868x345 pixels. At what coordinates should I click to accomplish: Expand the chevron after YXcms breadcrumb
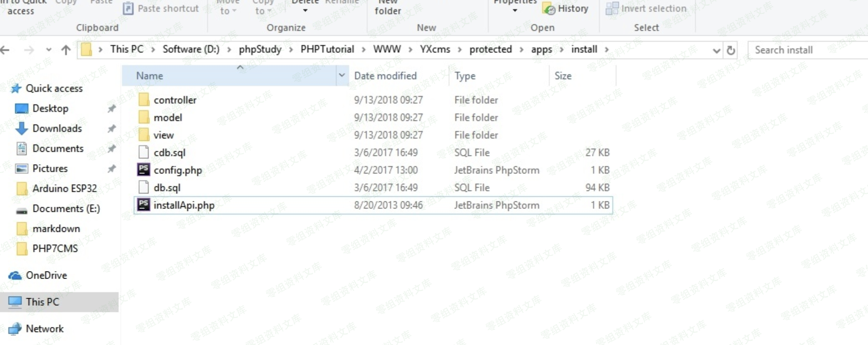(x=459, y=50)
